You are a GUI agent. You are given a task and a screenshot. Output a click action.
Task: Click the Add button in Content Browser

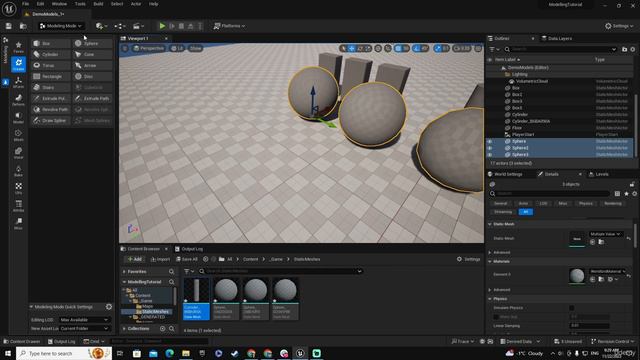pos(134,259)
